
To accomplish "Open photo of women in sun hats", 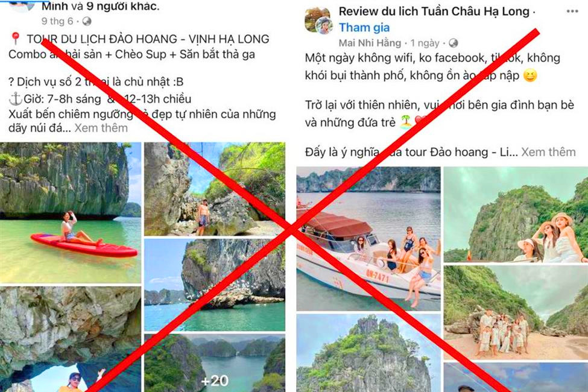I will click(x=516, y=215).
